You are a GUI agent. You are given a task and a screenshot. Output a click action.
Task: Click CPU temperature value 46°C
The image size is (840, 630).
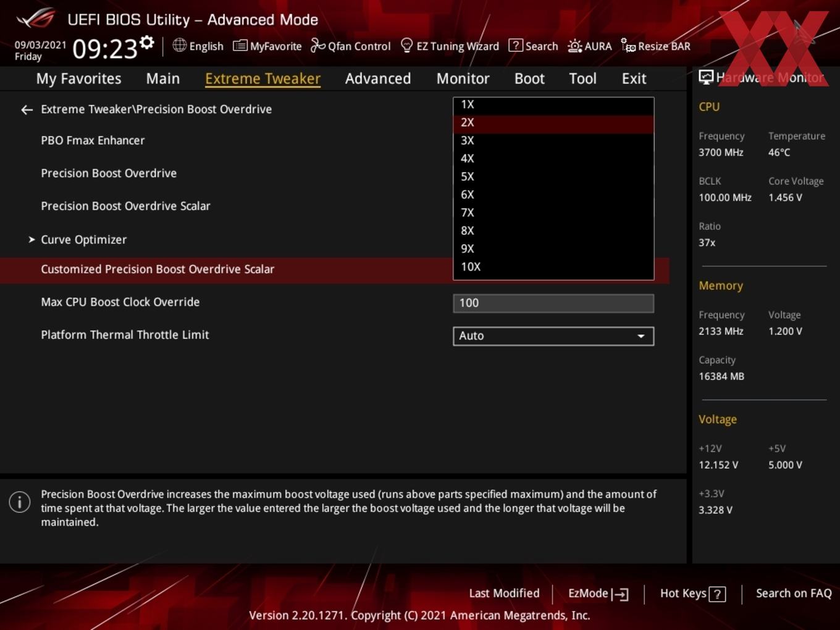779,153
